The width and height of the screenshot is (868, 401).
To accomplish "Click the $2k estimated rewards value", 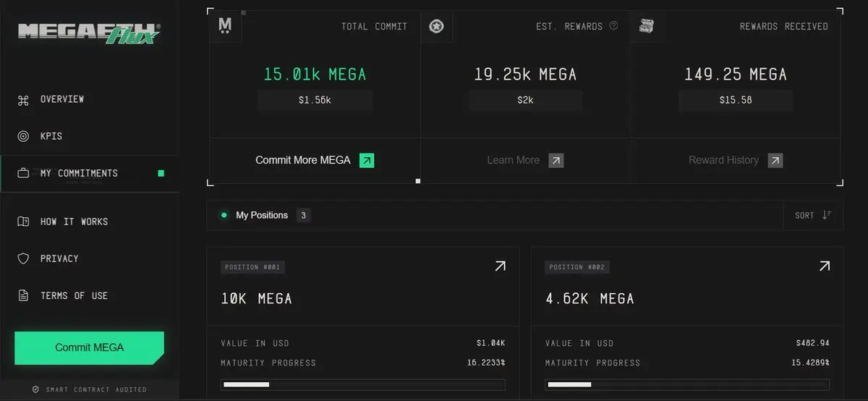I will point(525,100).
